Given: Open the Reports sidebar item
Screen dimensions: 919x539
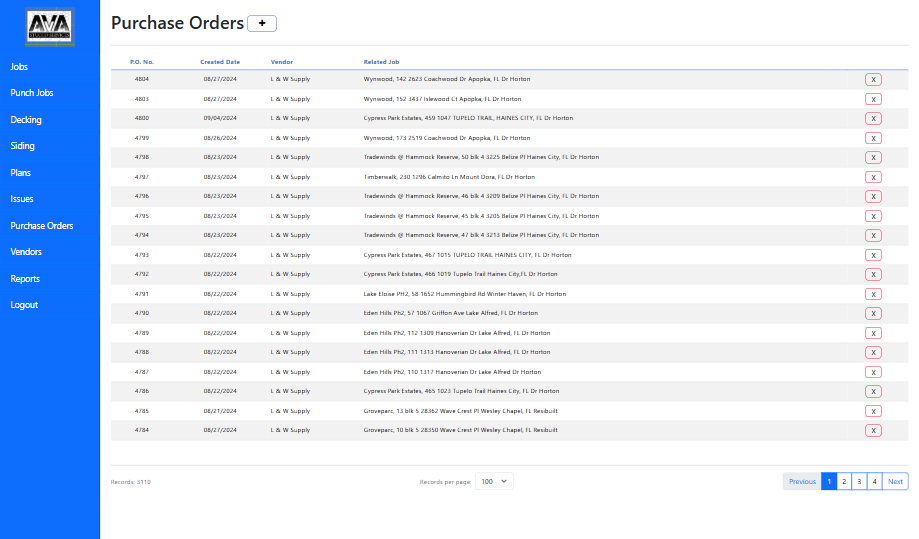Looking at the screenshot, I should coord(25,279).
